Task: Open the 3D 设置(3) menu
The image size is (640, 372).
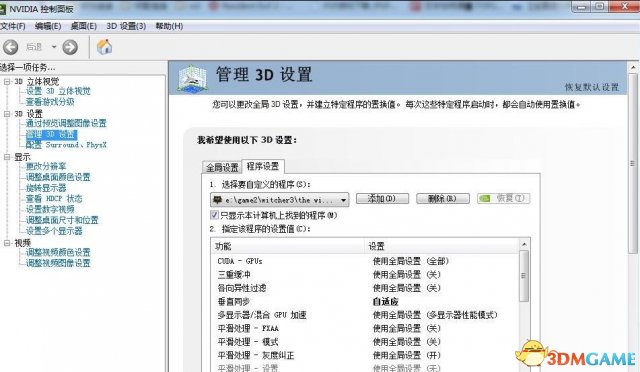Action: pos(126,26)
